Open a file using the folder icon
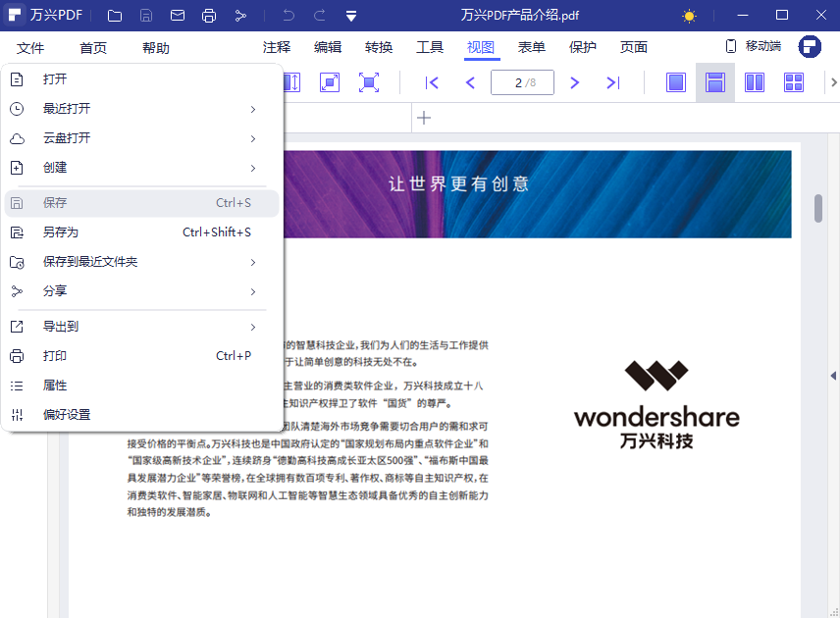 (114, 15)
